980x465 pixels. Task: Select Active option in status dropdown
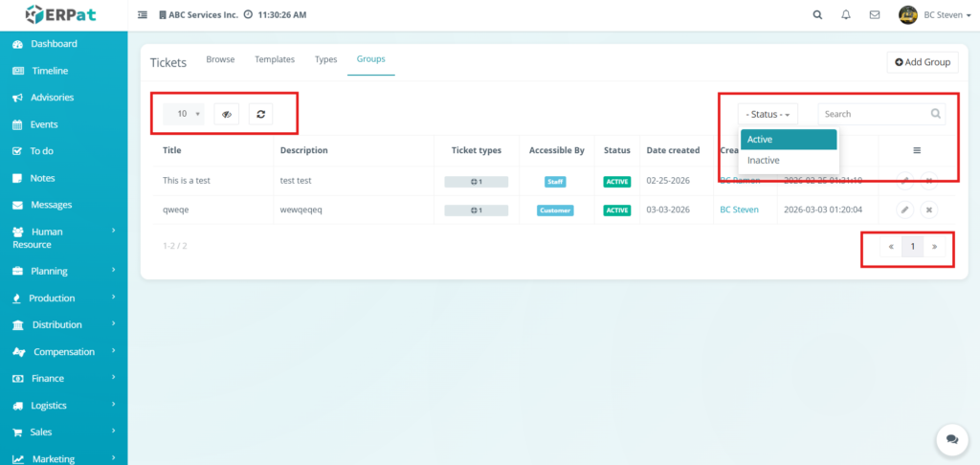pos(760,140)
